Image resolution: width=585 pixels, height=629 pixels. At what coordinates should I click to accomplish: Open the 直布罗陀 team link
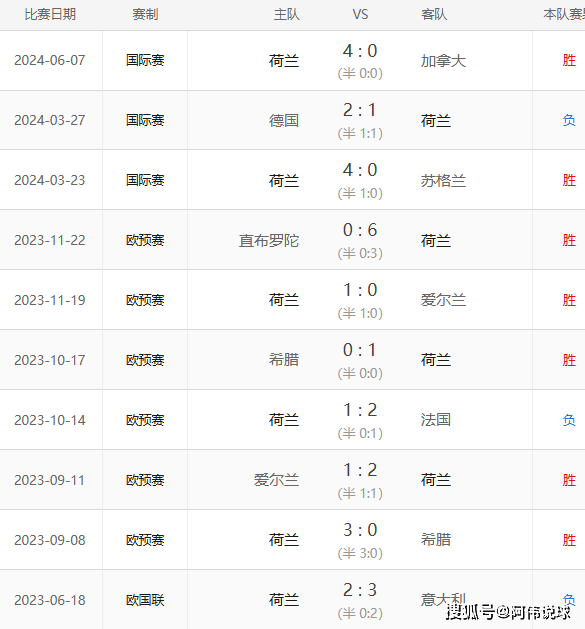pos(269,241)
